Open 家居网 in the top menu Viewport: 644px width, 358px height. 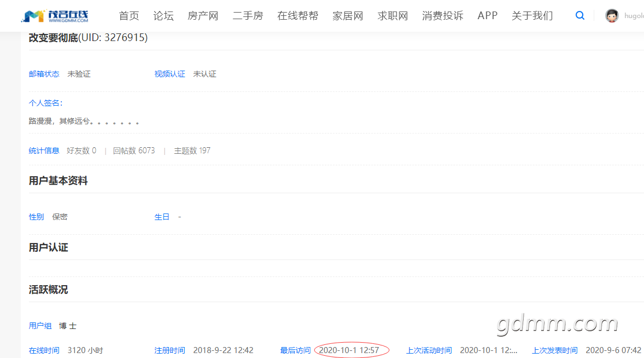(348, 16)
